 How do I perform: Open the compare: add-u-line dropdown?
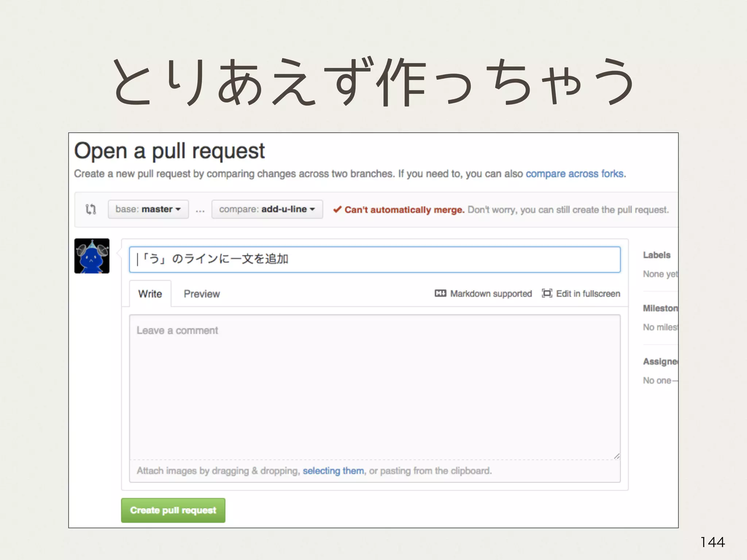pyautogui.click(x=267, y=209)
